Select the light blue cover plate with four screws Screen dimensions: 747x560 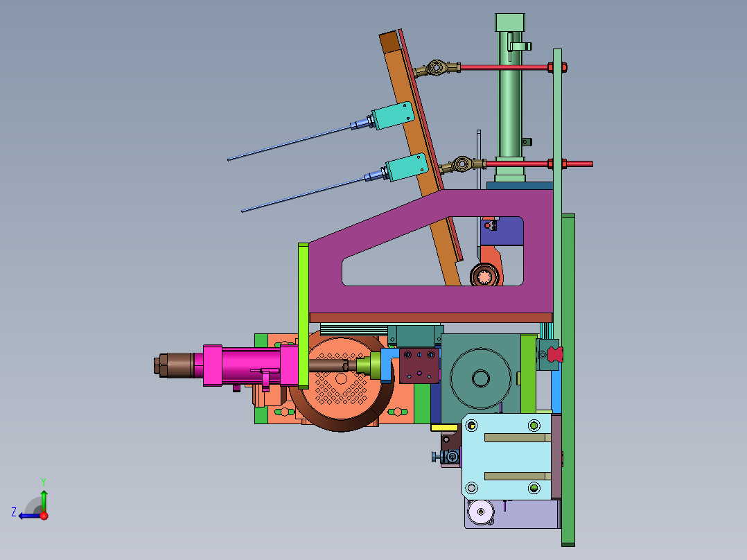pos(507,457)
